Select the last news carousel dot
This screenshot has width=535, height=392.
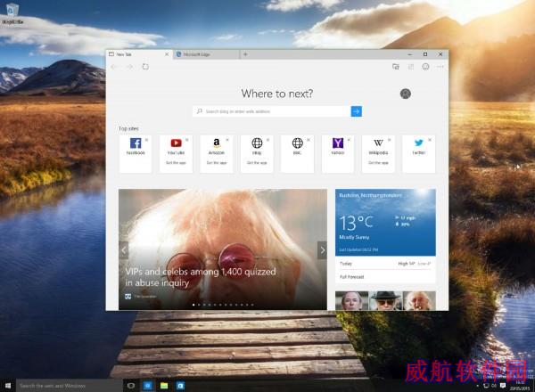(252, 305)
